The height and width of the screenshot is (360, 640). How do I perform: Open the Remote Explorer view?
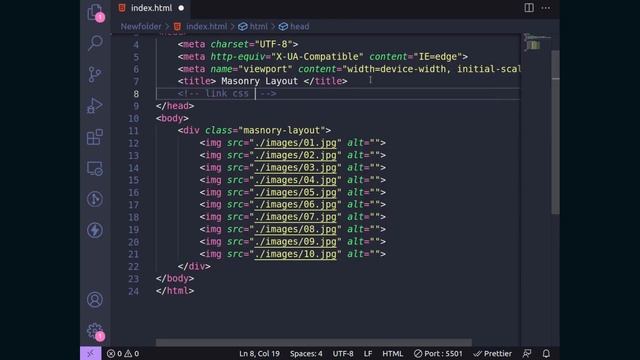coord(95,168)
